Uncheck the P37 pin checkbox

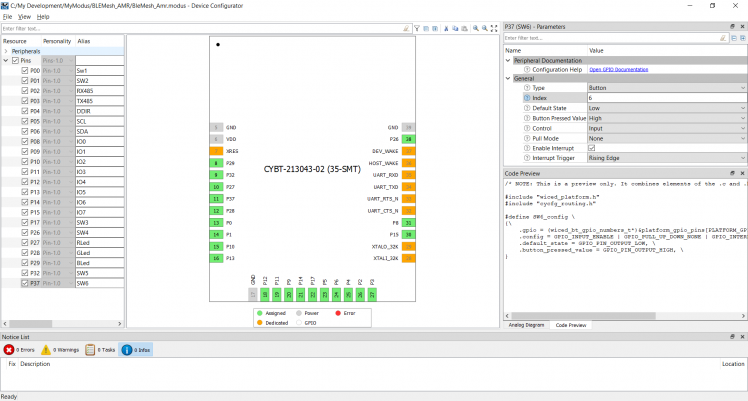[25, 283]
